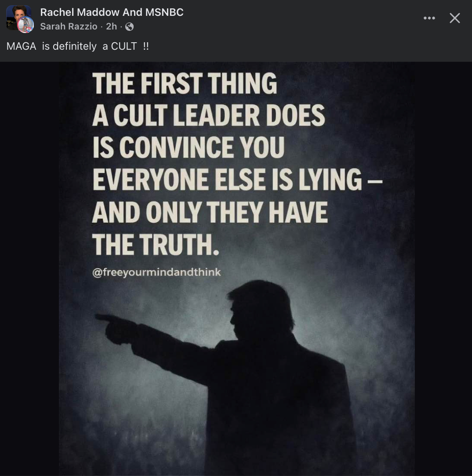Click the silhouette figure's head

(x=255, y=307)
